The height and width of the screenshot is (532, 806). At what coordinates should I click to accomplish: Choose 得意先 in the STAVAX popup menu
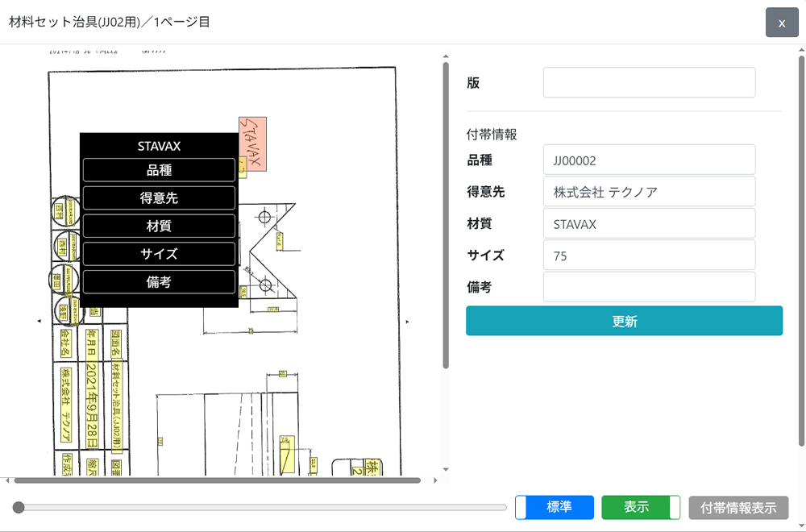click(x=159, y=198)
